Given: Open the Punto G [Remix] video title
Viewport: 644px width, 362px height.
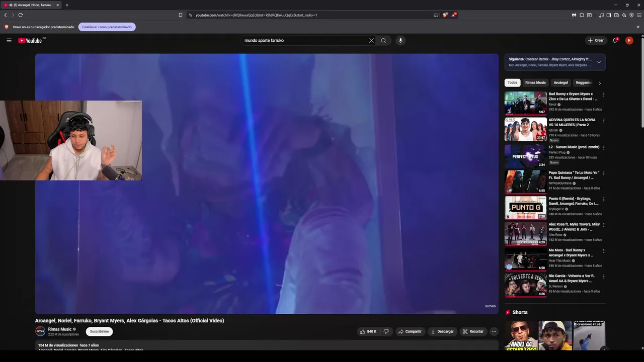Looking at the screenshot, I should (x=573, y=201).
